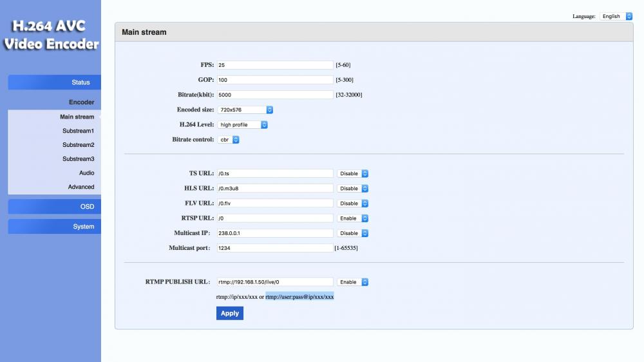Open the System menu section
This screenshot has width=644, height=362.
[x=55, y=227]
